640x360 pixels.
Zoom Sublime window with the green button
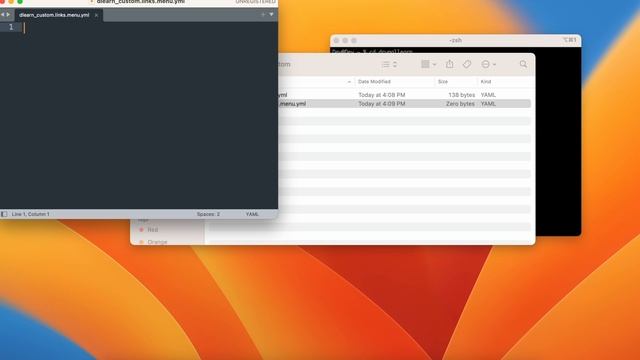(20, 2)
